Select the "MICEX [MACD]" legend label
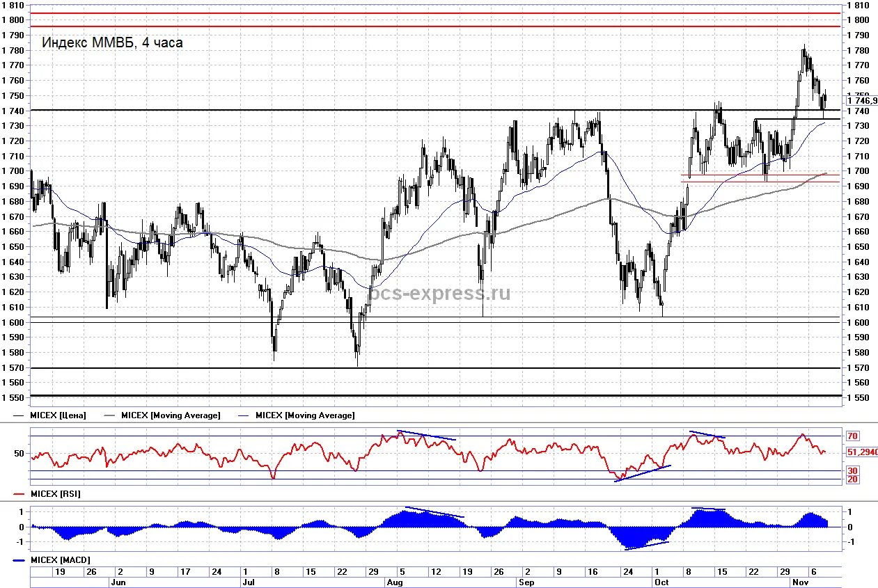The height and width of the screenshot is (588, 878). pos(60,559)
